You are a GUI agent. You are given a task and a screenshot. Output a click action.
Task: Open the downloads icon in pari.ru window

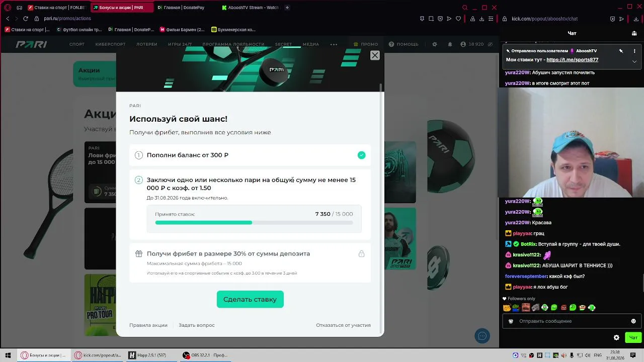481,19
